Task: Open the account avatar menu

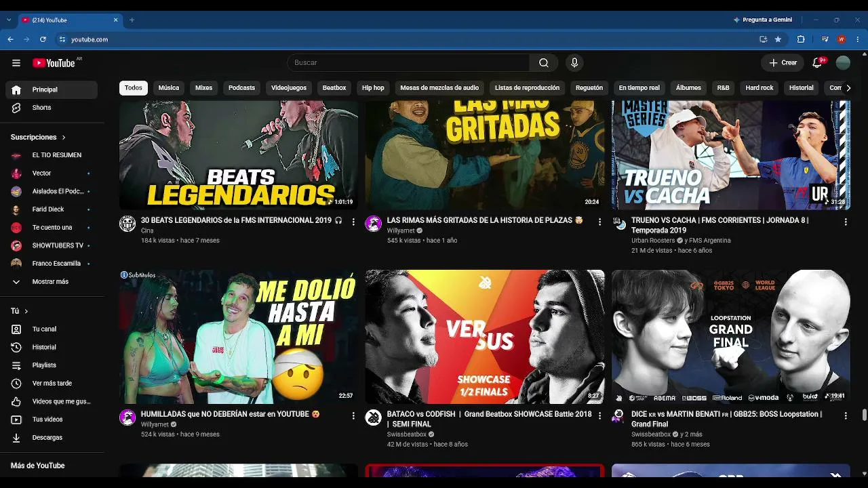Action: [x=844, y=63]
